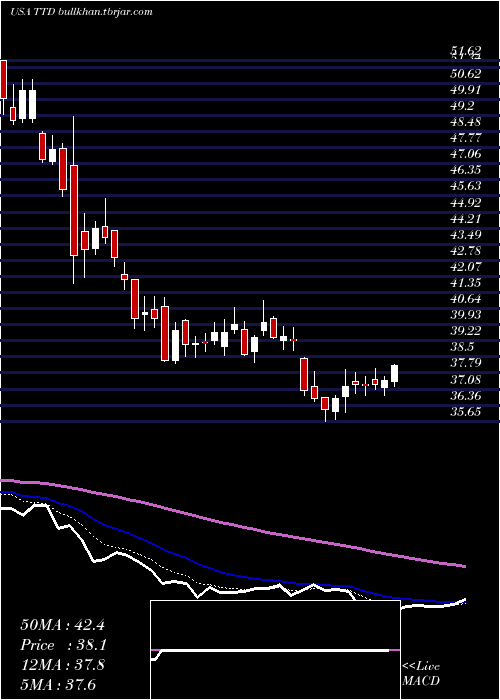Click the '5MA : 37.6' readout
Screen dimensions: 500x700
(x=58, y=685)
